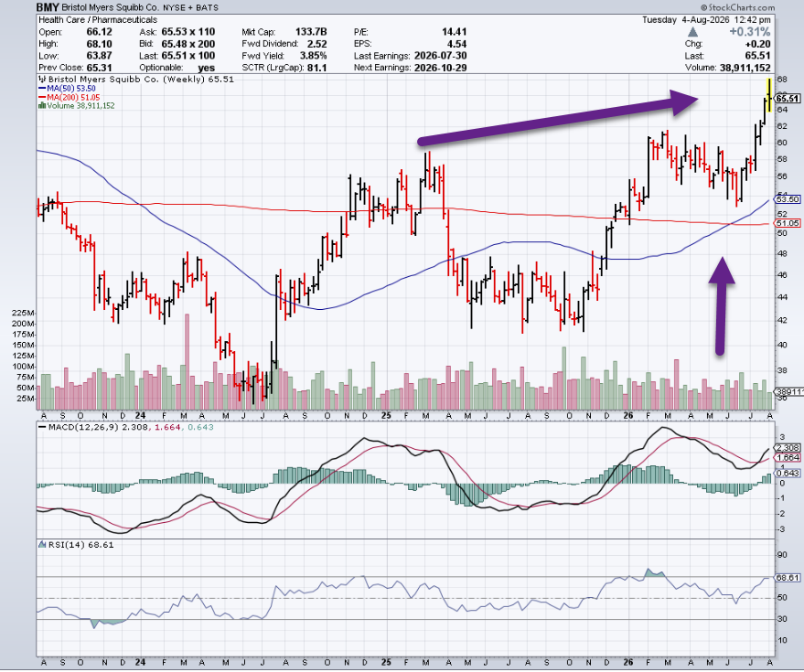Click the Optionable value 'yes'
This screenshot has height=672, width=804.
(x=206, y=68)
